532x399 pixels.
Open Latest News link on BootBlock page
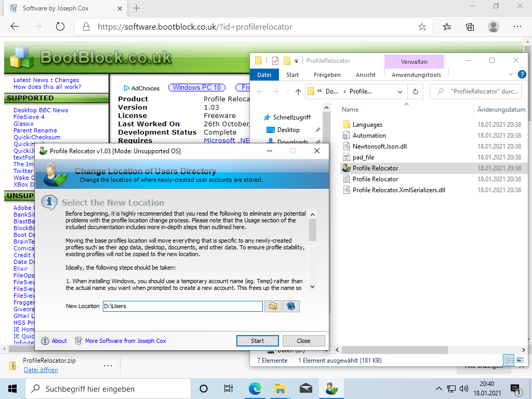31,80
